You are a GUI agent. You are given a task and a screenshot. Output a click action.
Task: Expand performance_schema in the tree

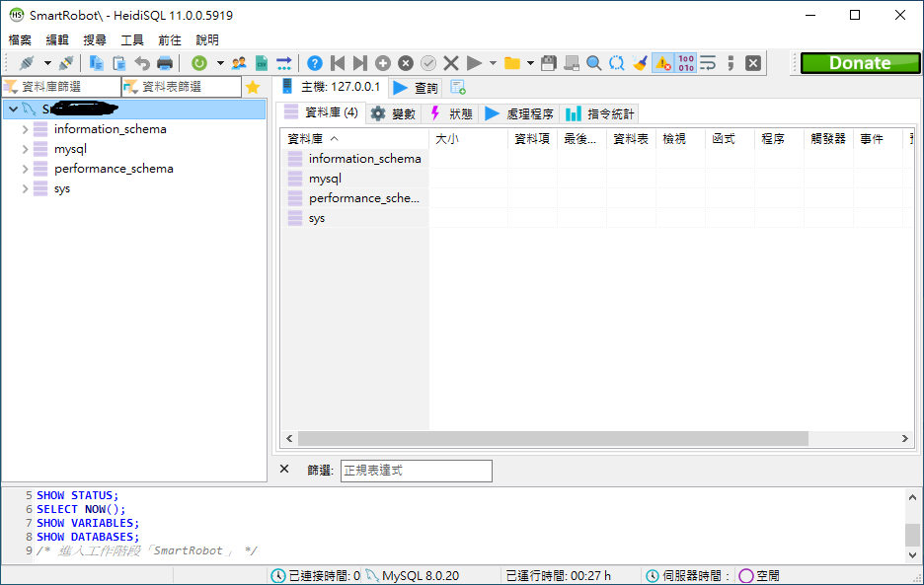pyautogui.click(x=26, y=169)
